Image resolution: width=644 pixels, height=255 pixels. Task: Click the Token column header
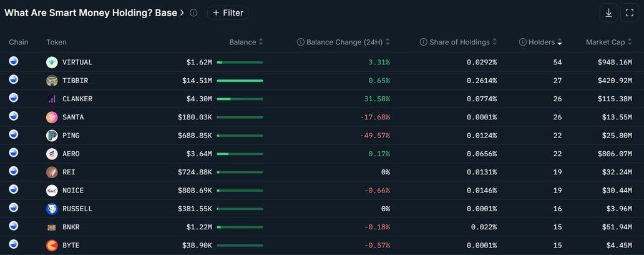click(x=56, y=42)
